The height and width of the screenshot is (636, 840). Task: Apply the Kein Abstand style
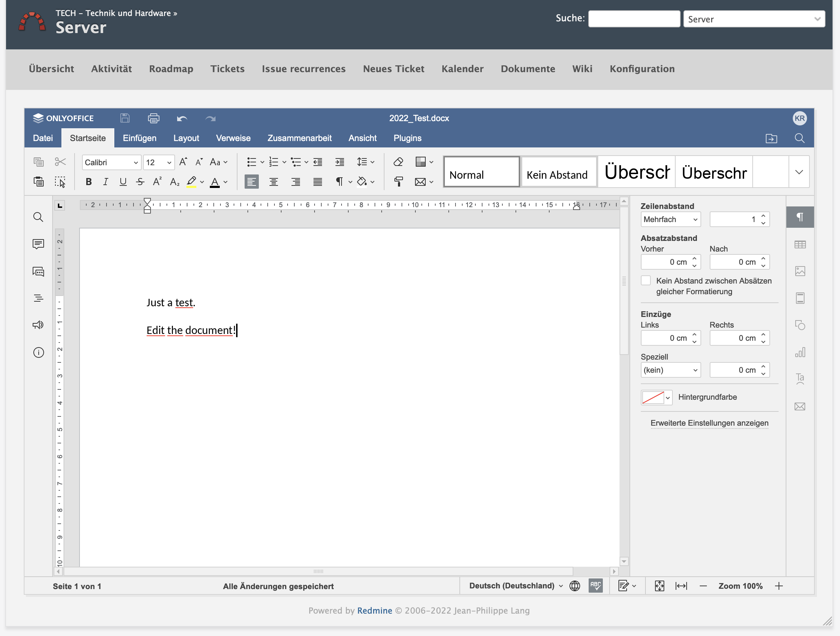[558, 172]
